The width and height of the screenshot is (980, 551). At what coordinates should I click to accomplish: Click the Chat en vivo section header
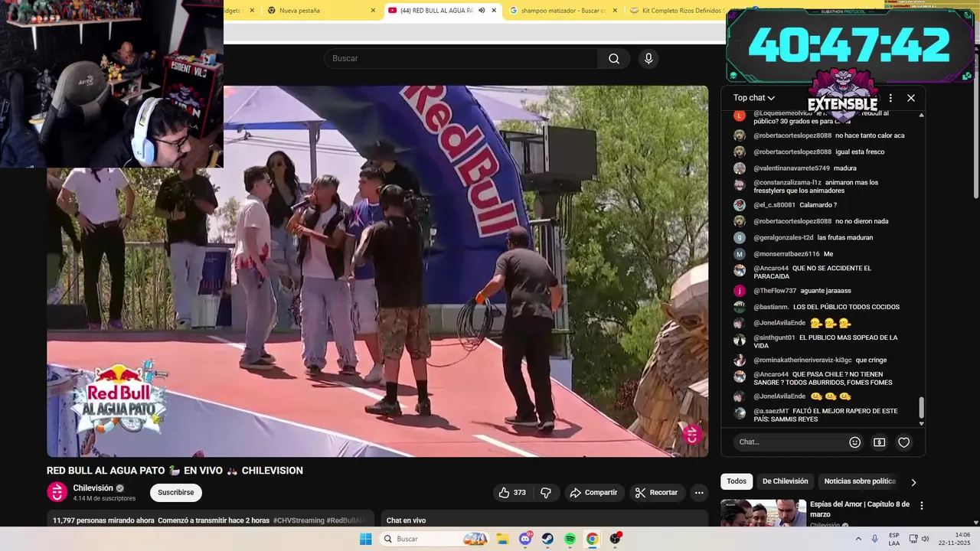point(406,520)
